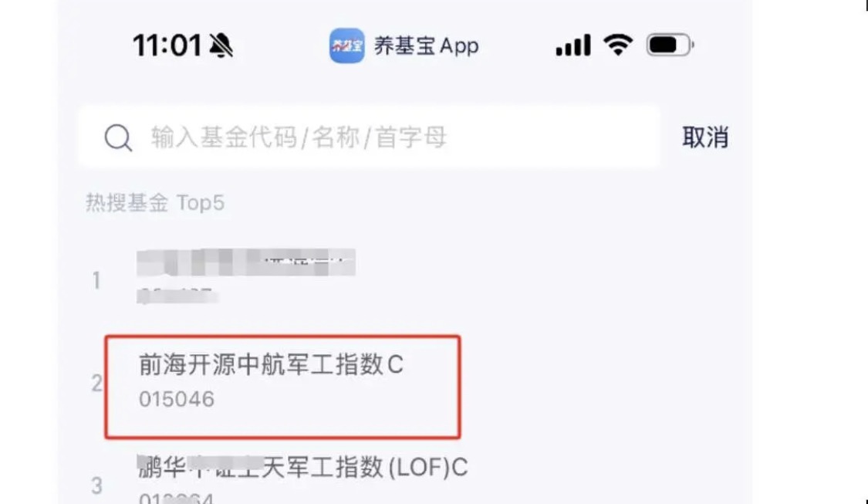Tap the Wi-Fi status icon
Screen dimensions: 868x504
click(x=618, y=45)
